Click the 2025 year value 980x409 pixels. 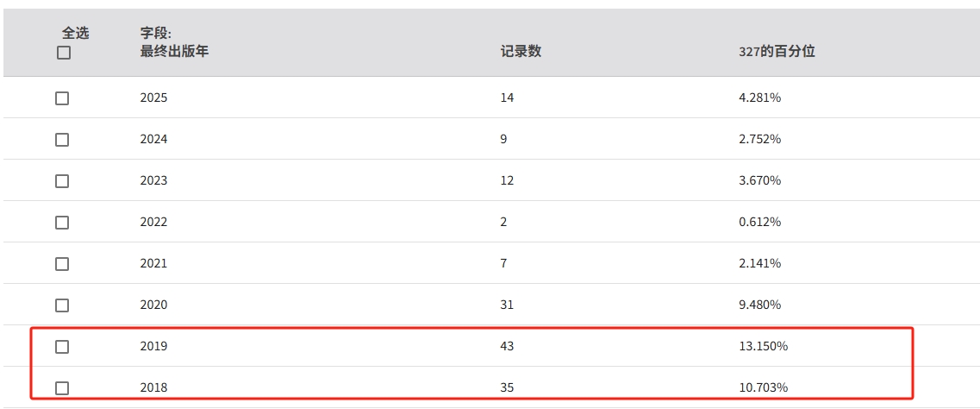(x=153, y=98)
